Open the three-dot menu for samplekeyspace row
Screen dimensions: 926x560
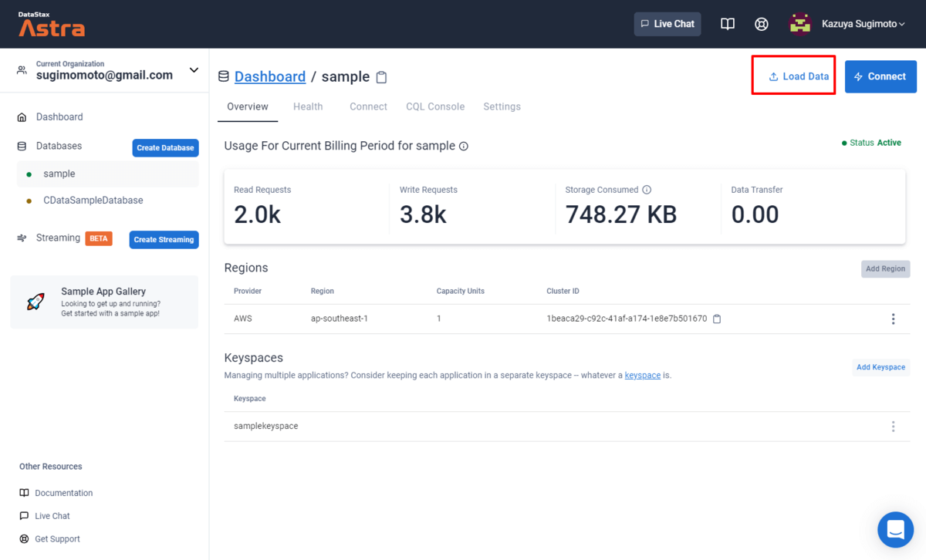click(894, 427)
